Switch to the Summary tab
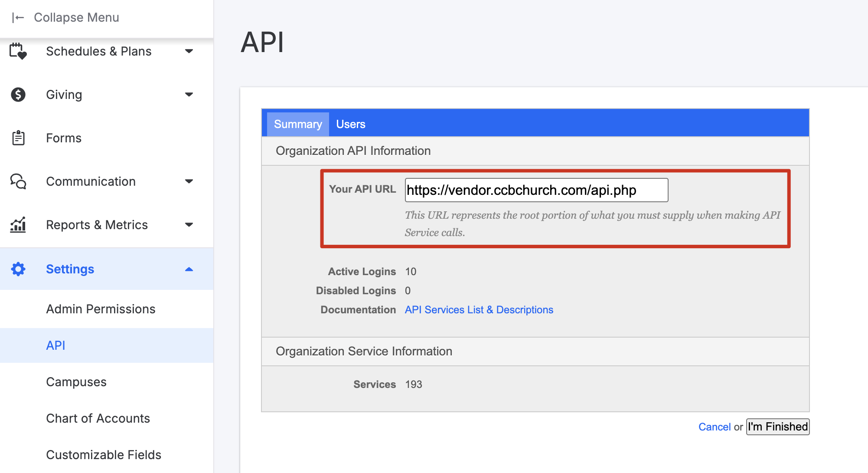This screenshot has height=473, width=868. (298, 124)
